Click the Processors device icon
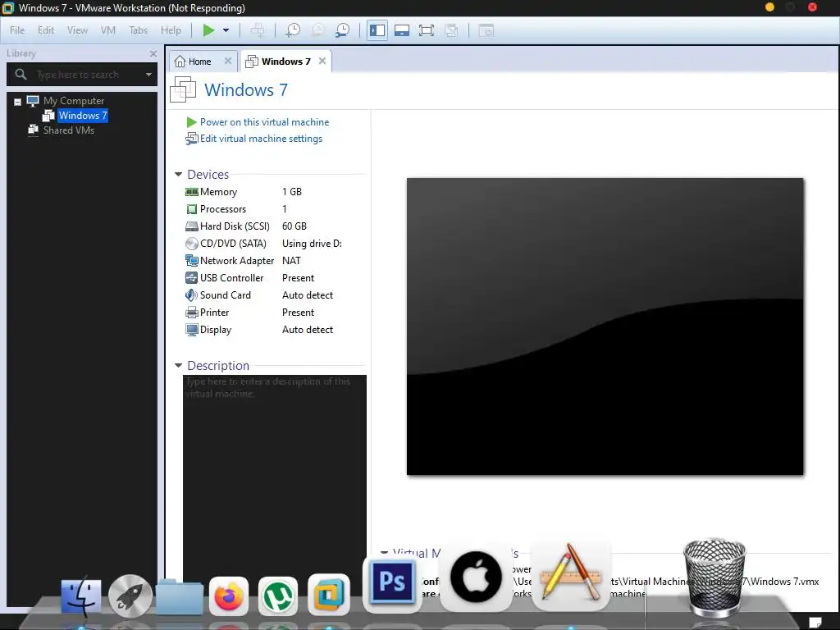 [191, 209]
